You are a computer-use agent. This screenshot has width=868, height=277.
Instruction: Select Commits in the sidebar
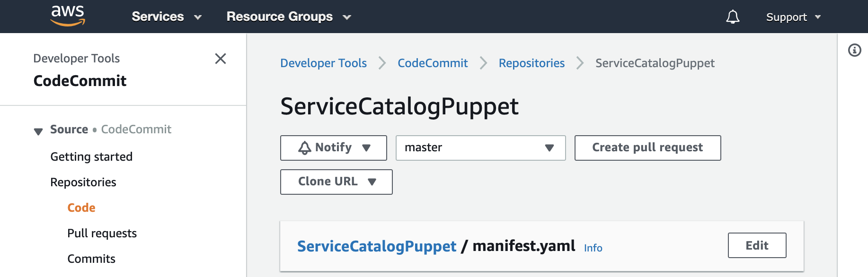(x=91, y=259)
